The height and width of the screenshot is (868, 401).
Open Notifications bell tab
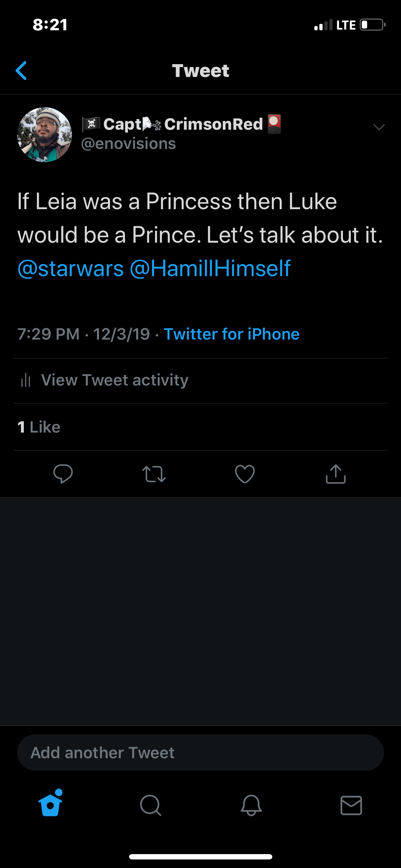(251, 805)
